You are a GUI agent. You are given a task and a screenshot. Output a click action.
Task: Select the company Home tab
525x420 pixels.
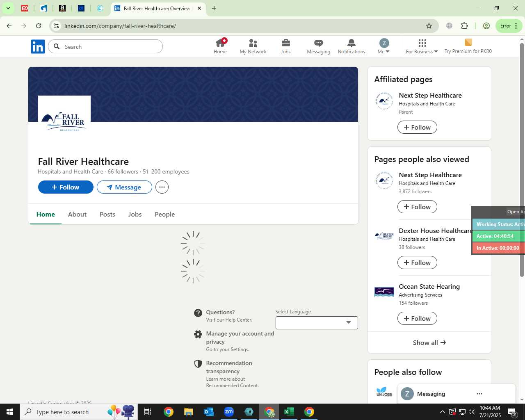coord(46,214)
